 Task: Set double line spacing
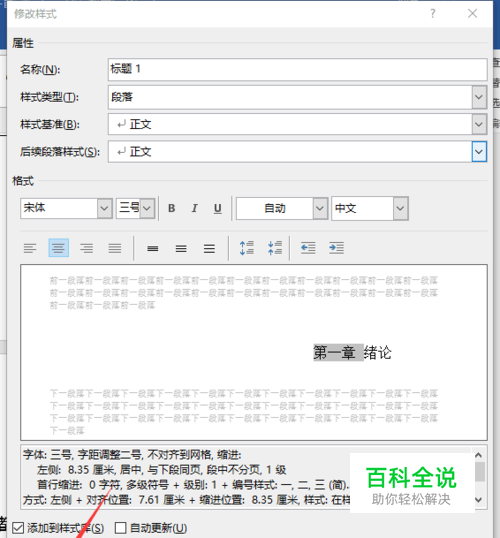pos(209,248)
